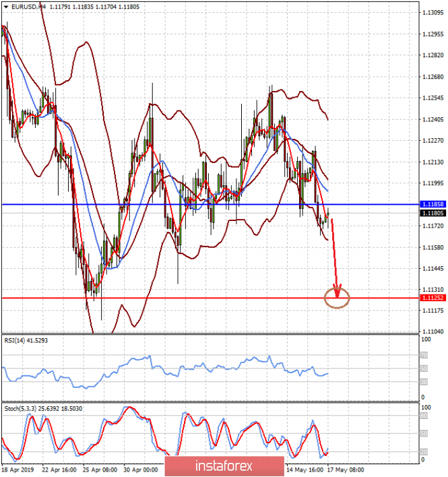Select the 1.11175 price scale value
Screen dimensions: 448x477
pyautogui.click(x=433, y=311)
